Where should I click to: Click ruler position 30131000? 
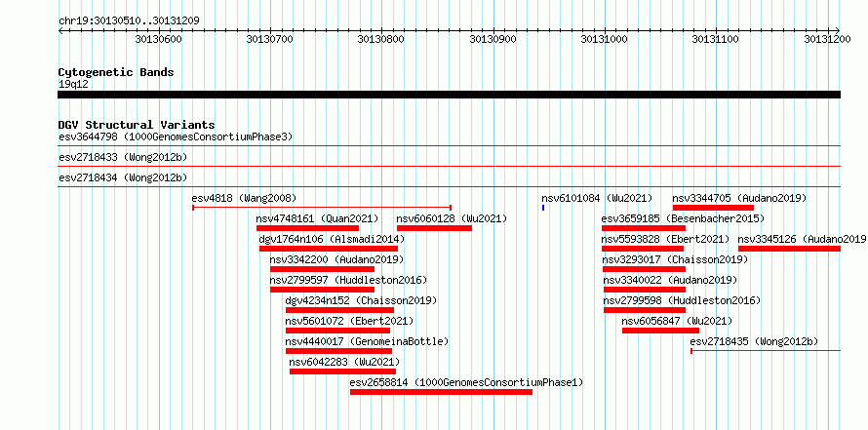click(x=605, y=39)
